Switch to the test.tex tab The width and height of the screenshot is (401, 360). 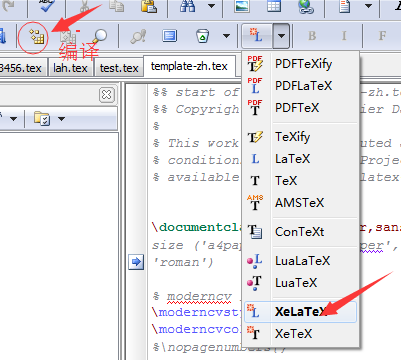pos(119,68)
